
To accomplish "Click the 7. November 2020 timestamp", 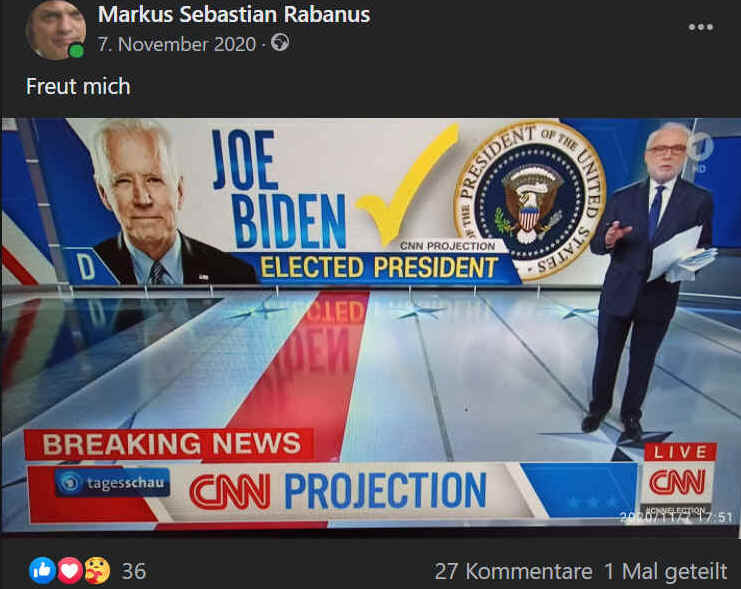I will pos(177,44).
